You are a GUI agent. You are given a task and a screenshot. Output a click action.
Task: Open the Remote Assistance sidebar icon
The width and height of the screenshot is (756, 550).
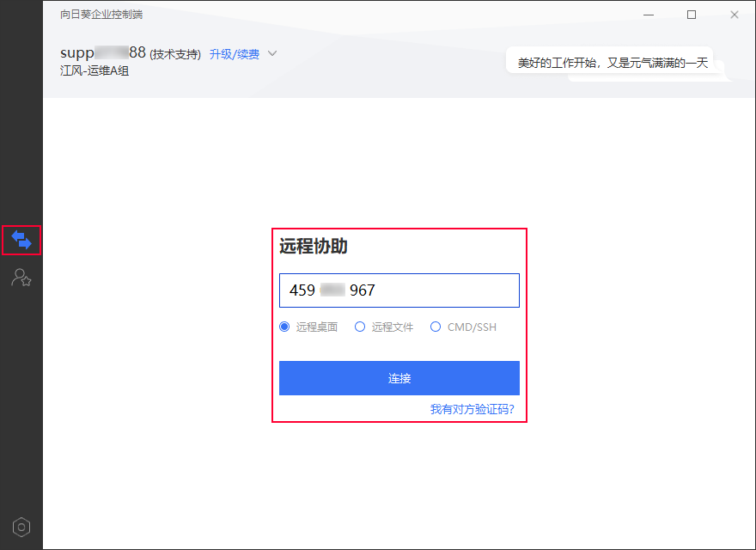coord(21,241)
